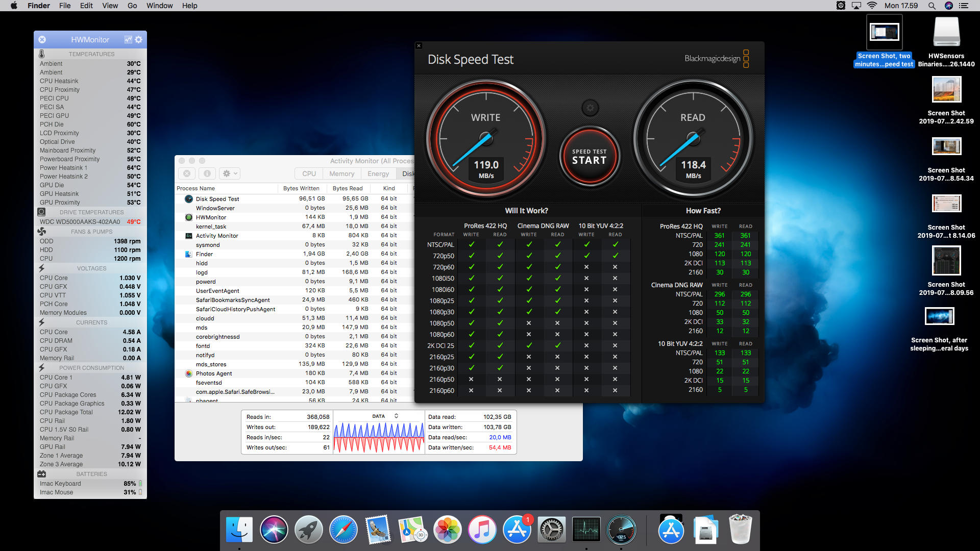This screenshot has height=551, width=980.
Task: Sort by Bytes Written column
Action: (301, 188)
